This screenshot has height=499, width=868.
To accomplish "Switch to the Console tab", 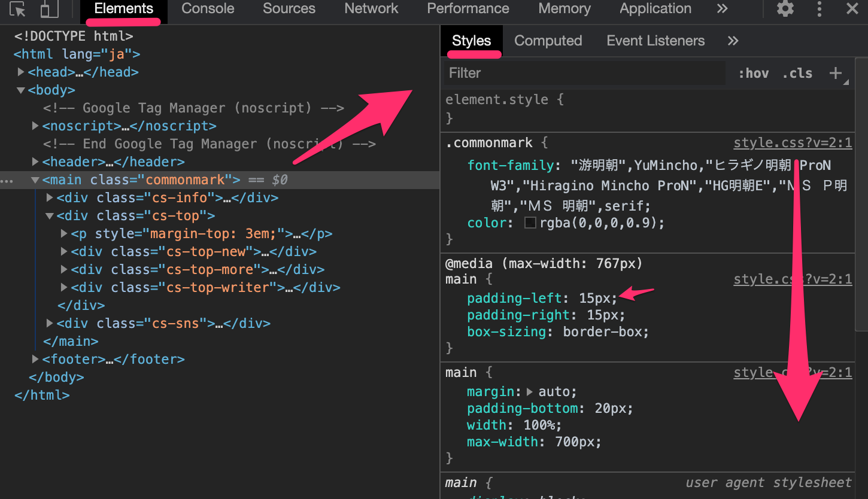I will pos(208,9).
